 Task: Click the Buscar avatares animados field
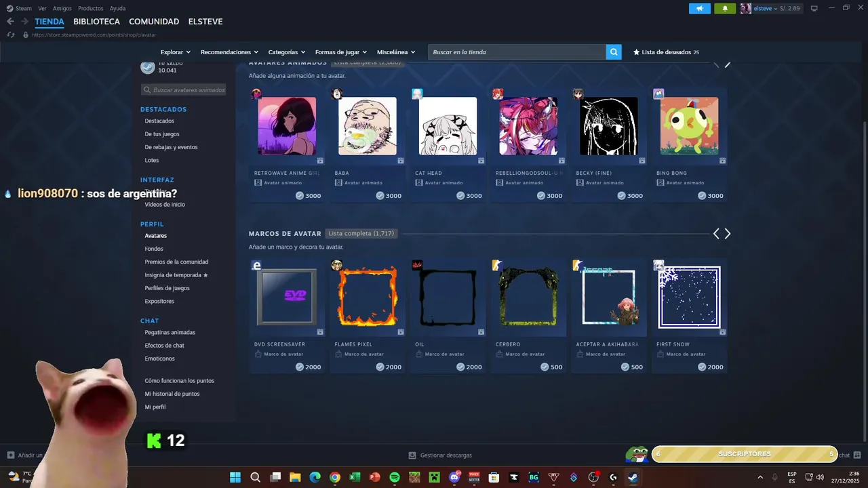coord(184,89)
